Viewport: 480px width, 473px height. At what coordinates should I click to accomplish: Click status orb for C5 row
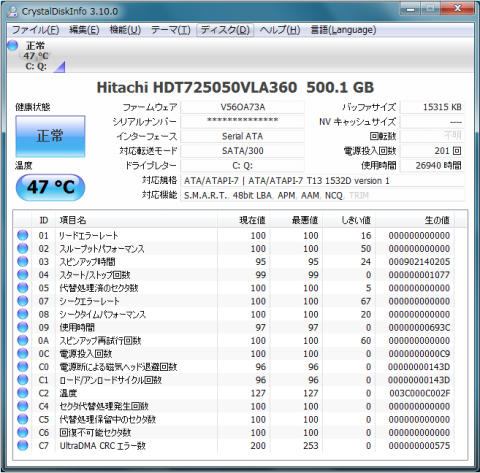23,419
